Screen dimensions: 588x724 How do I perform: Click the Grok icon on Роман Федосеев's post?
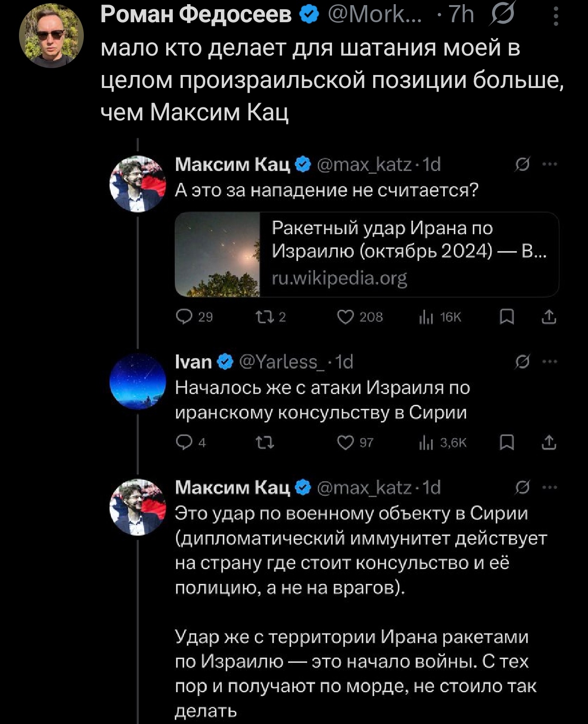point(500,15)
